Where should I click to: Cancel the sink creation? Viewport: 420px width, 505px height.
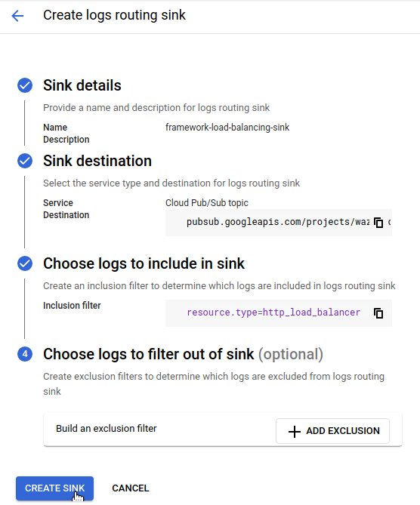pos(131,488)
